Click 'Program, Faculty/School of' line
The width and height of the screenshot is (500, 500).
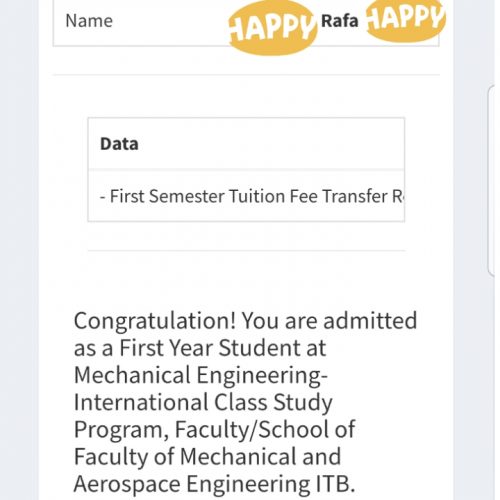(215, 430)
